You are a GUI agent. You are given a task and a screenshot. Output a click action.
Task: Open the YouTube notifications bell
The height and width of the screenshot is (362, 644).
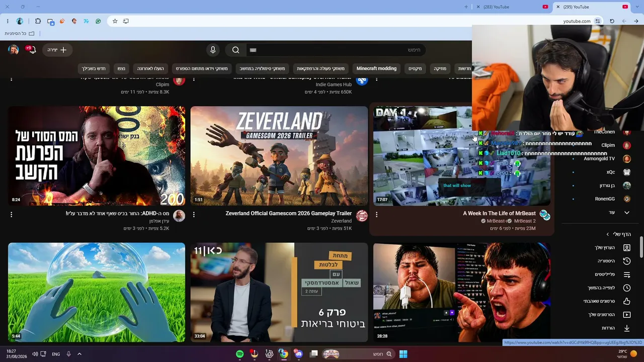pyautogui.click(x=32, y=50)
